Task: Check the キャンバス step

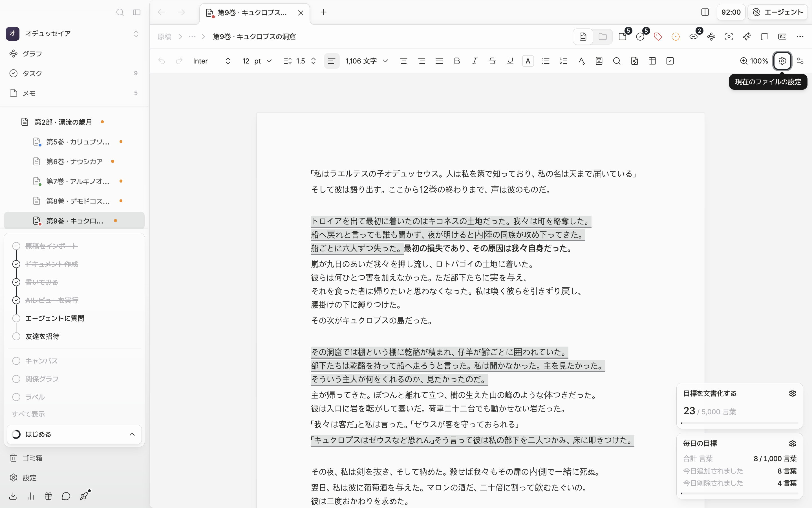Action: [16, 361]
